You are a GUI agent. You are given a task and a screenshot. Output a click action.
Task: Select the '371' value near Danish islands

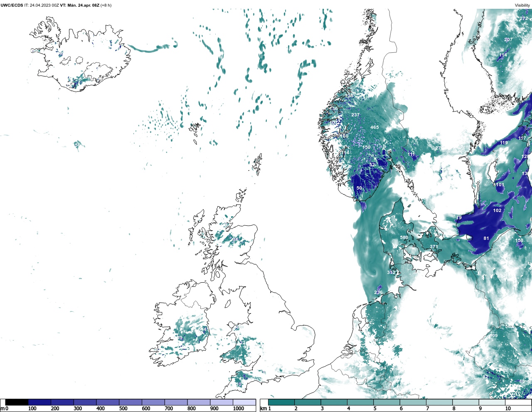tap(434, 247)
